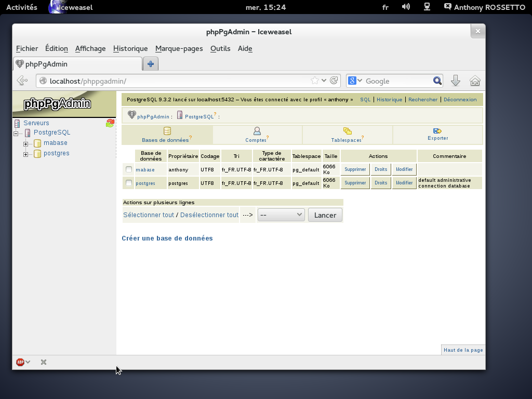The width and height of the screenshot is (532, 399).
Task: Open the Édition menu
Action: click(x=57, y=48)
